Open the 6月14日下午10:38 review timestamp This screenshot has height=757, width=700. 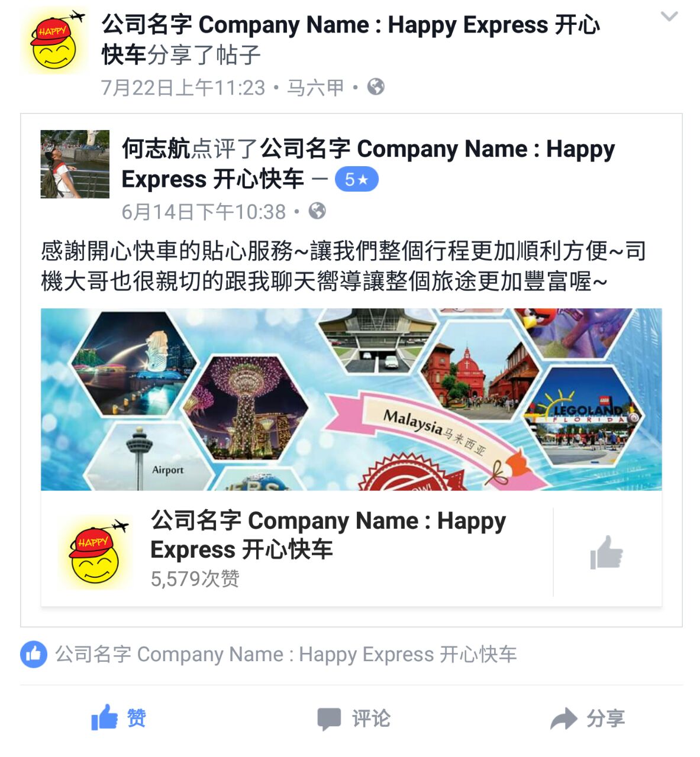click(204, 212)
